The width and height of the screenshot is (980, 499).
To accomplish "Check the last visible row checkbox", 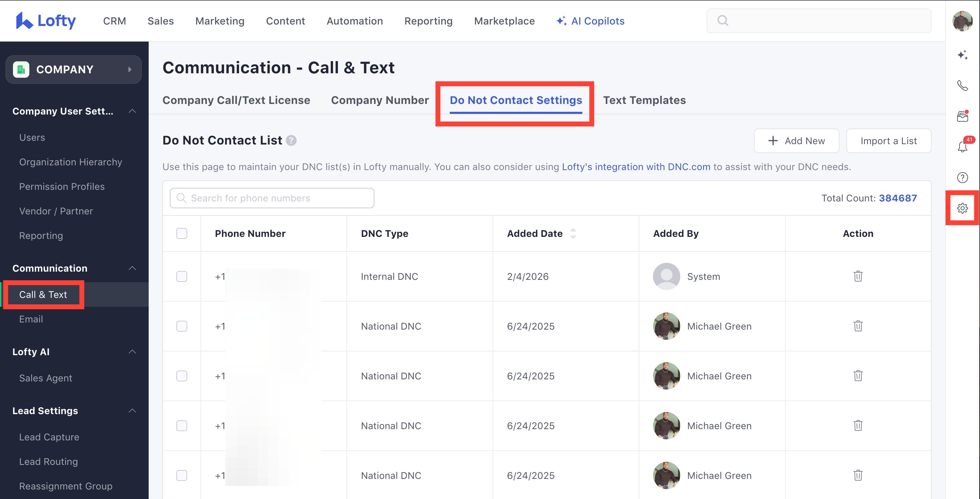I will (x=182, y=475).
